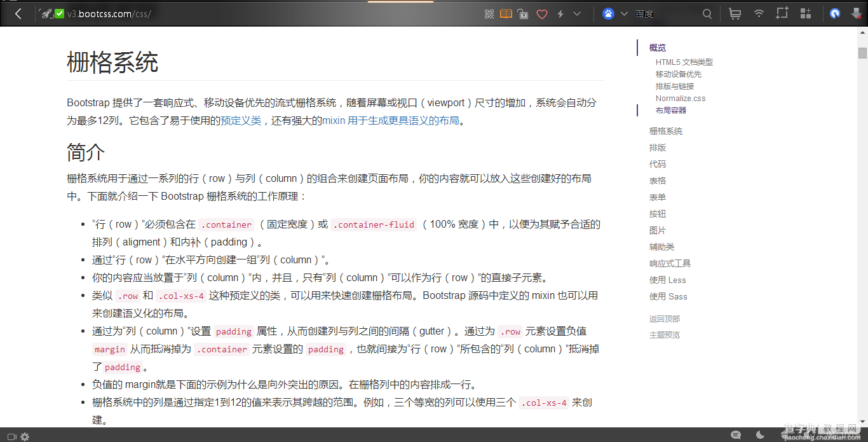Click the 简介 section heading

click(86, 153)
